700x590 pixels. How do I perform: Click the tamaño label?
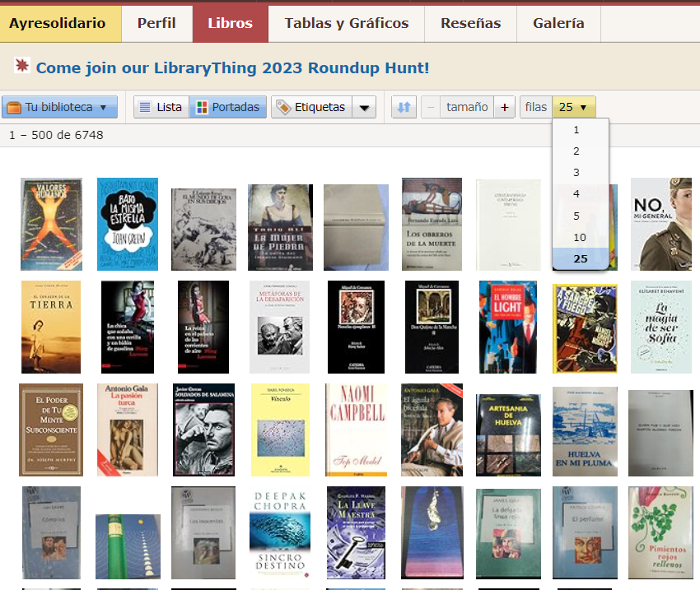[467, 107]
